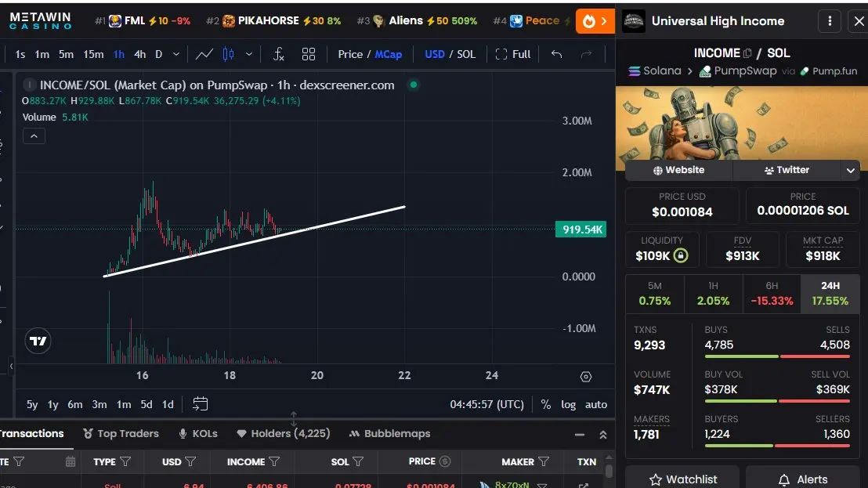This screenshot has width=868, height=488.
Task: Open the Bubblemaps tab
Action: 389,434
